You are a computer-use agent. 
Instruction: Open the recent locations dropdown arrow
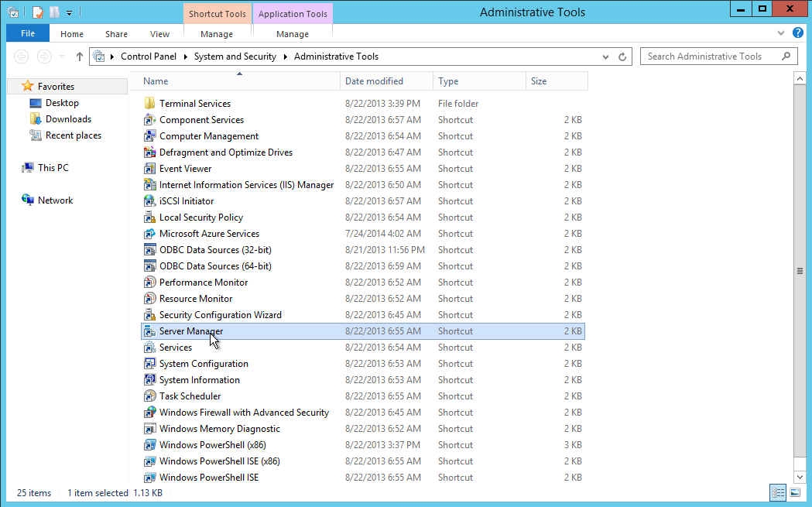click(x=62, y=57)
